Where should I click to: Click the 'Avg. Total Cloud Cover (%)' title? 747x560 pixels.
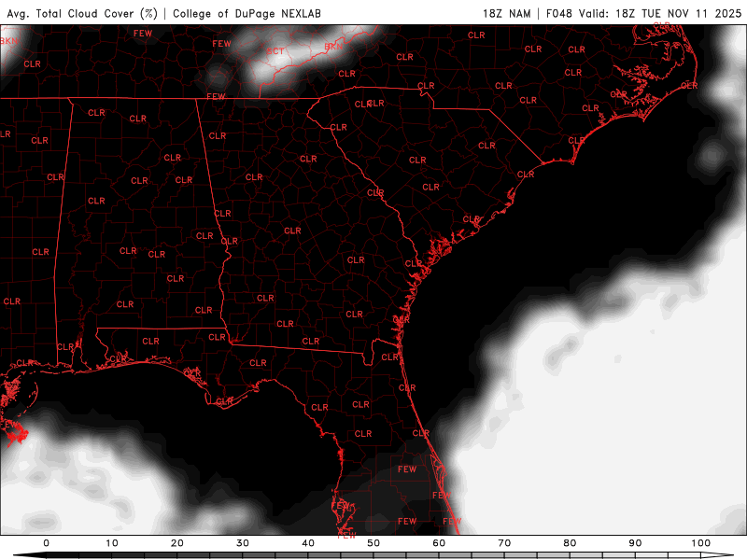click(82, 13)
